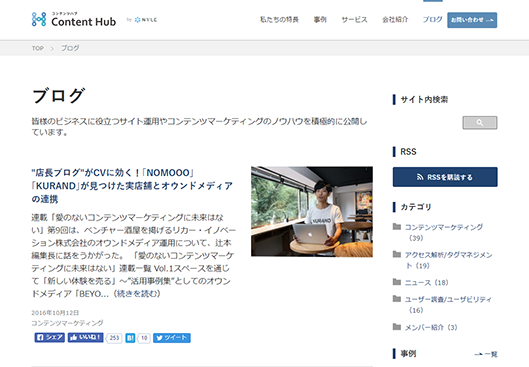The height and width of the screenshot is (367, 529).
Task: Click the RSSを購読する button
Action: [x=445, y=177]
